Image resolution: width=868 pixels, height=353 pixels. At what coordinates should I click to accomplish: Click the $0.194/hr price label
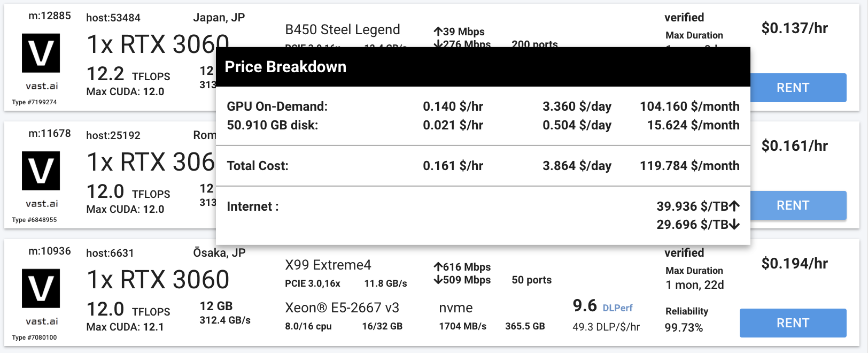click(x=794, y=264)
